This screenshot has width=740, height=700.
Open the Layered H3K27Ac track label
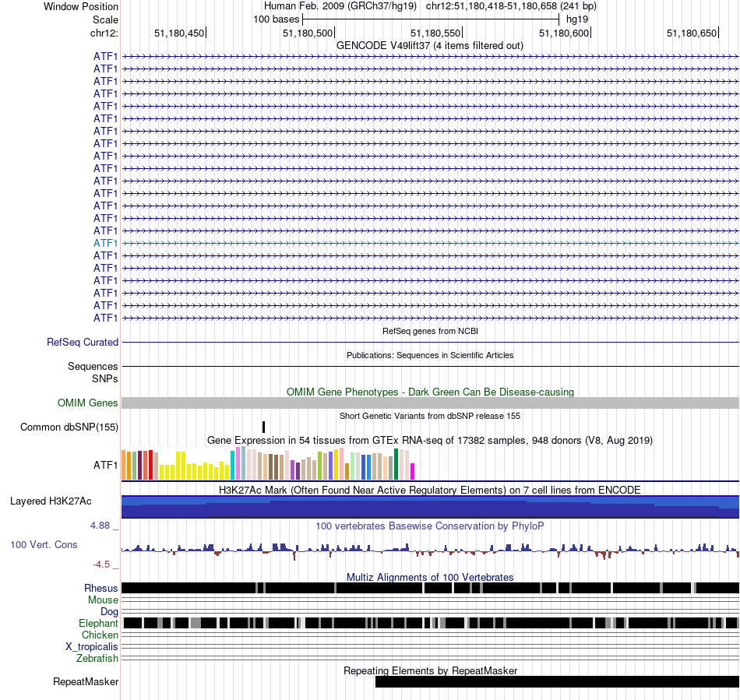pos(51,501)
